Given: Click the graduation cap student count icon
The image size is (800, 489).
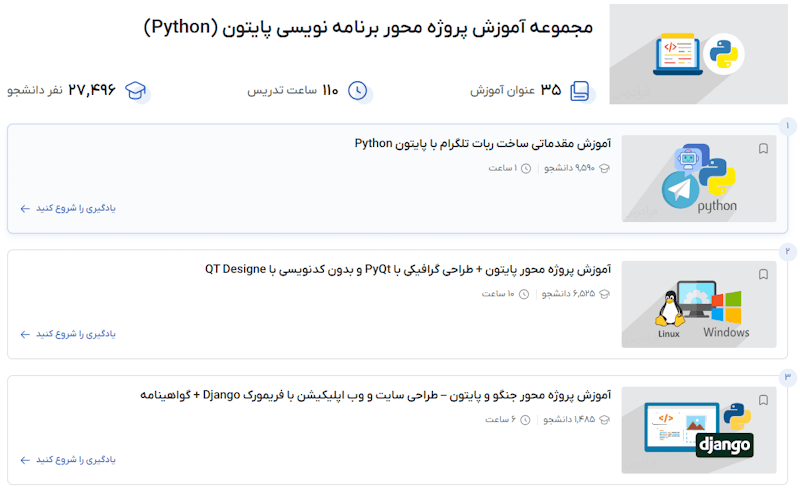Looking at the screenshot, I should point(135,91).
